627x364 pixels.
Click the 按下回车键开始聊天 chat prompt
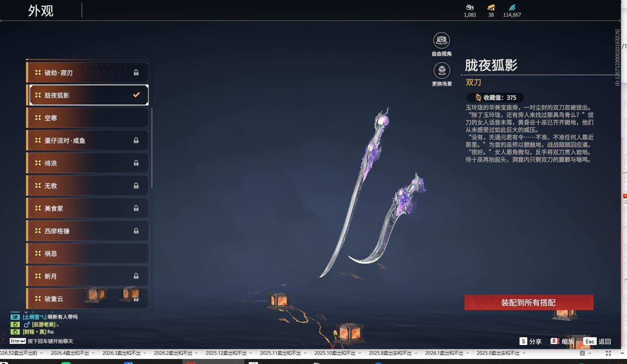(50, 342)
